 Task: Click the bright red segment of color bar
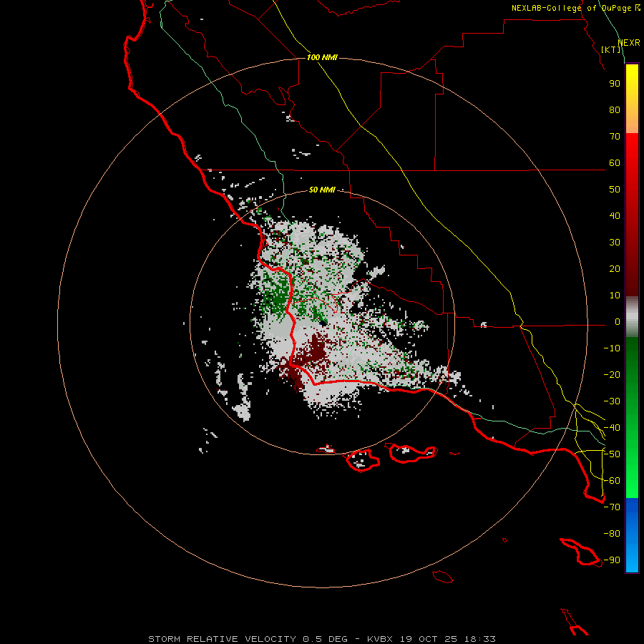tap(632, 215)
